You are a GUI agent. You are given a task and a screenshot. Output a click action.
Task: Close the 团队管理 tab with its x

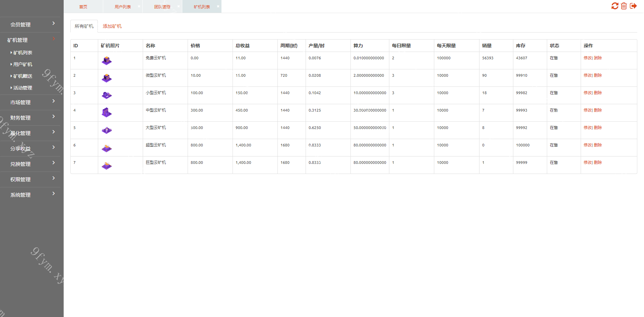point(179,6)
